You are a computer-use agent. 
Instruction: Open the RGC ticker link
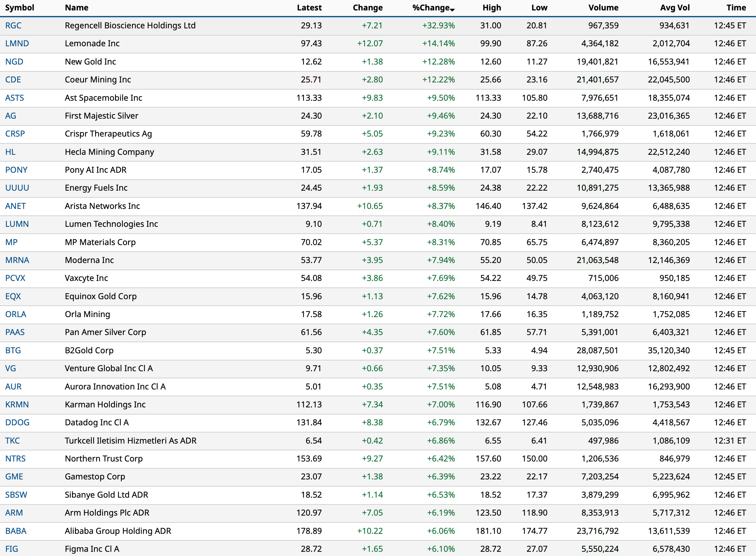pyautogui.click(x=13, y=25)
